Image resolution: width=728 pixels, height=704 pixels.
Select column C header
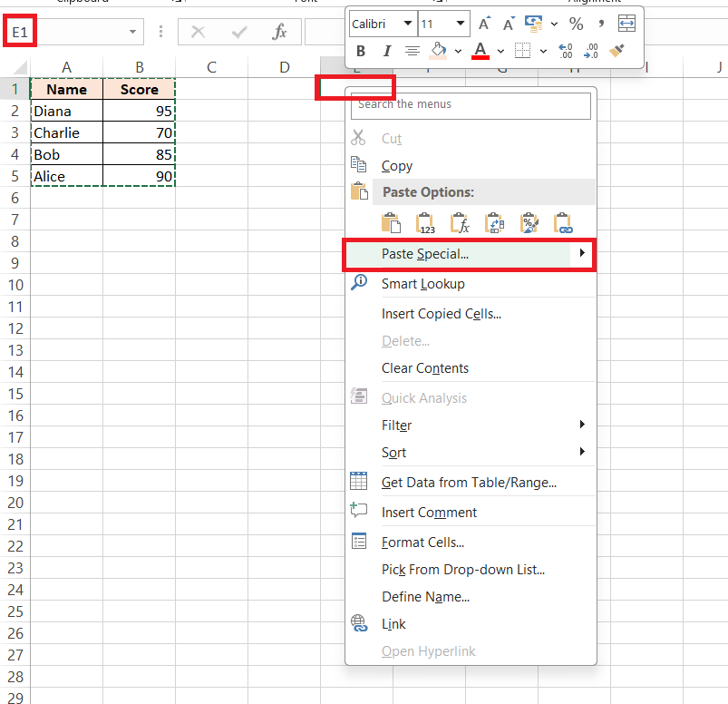212,67
